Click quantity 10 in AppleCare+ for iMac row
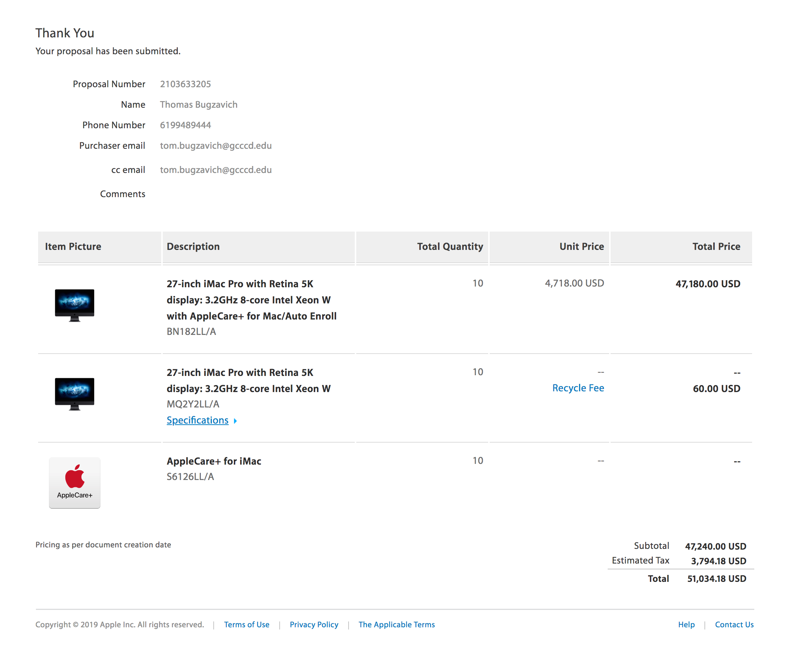The image size is (810, 672). [x=478, y=461]
